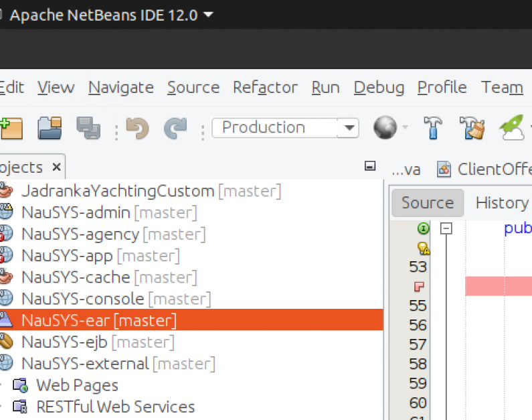Click the Save All toolbar icon

click(x=88, y=128)
